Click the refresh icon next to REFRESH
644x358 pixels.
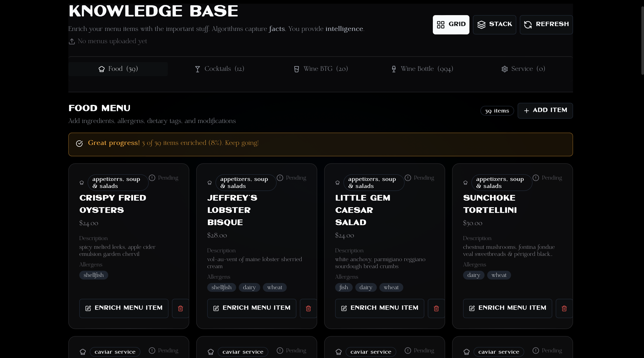point(528,25)
